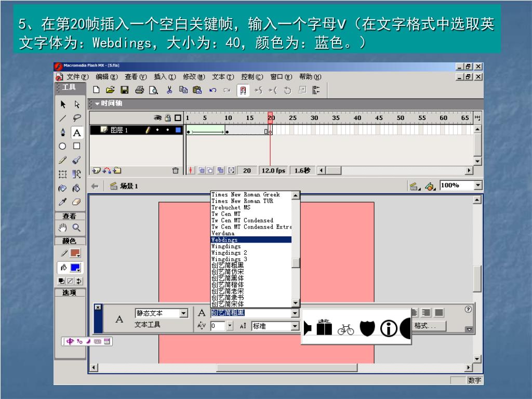Cut using the scissors icon
The image size is (532, 399).
pos(169,90)
